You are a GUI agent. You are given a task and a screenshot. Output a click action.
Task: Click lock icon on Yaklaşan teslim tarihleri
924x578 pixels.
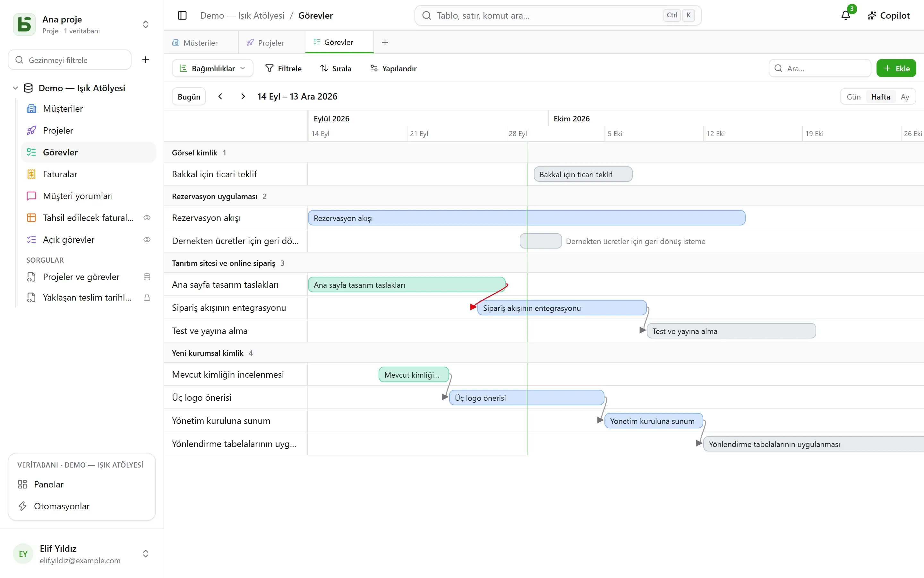(147, 297)
